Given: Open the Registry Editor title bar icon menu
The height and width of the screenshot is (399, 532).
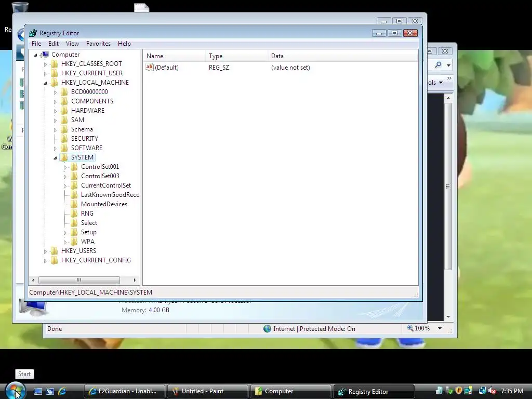Looking at the screenshot, I should pos(33,33).
